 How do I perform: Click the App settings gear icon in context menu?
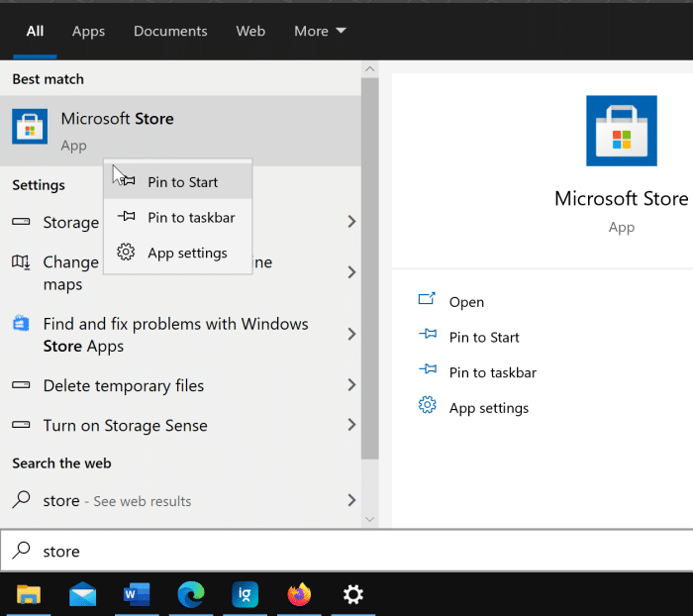(x=126, y=253)
